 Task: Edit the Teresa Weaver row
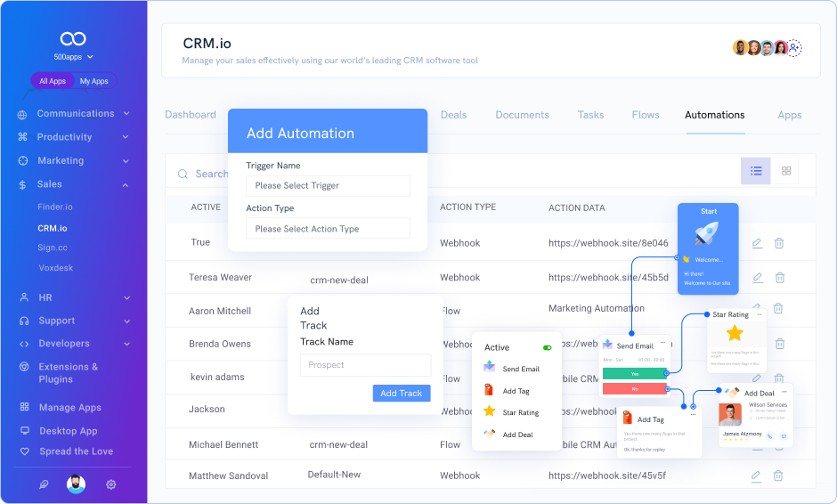pyautogui.click(x=758, y=278)
